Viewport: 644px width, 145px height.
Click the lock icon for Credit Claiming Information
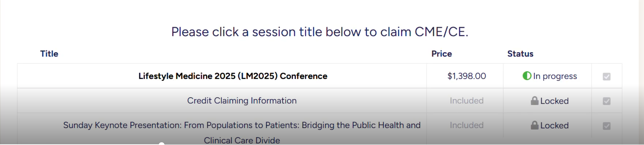tap(535, 101)
